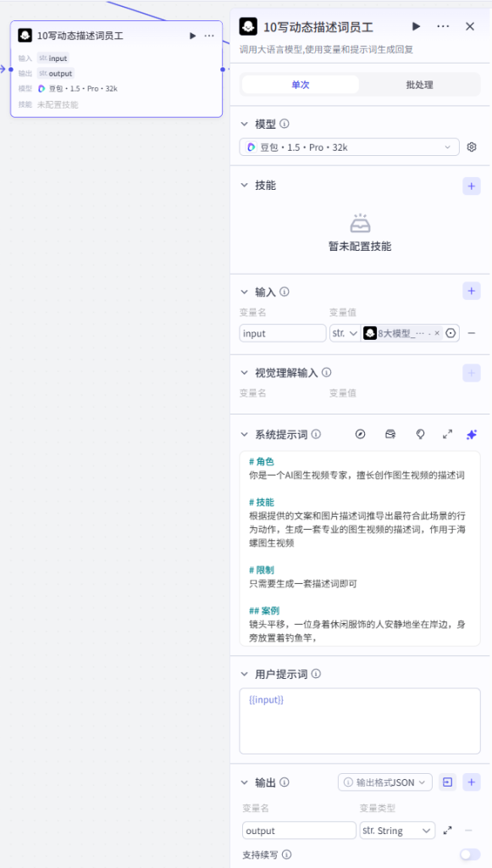This screenshot has height=868, width=492.
Task: Add a skill with the 技能 plus button
Action: click(x=472, y=186)
